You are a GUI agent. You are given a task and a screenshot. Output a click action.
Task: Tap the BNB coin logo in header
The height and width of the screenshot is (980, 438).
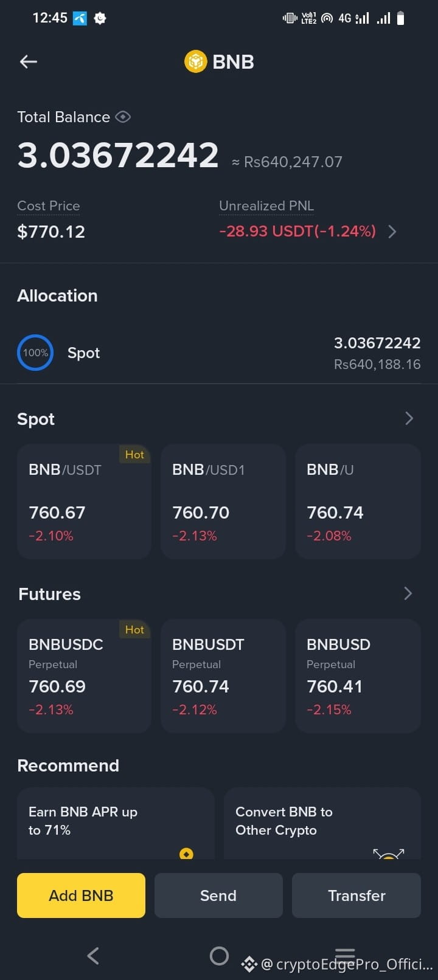(196, 61)
